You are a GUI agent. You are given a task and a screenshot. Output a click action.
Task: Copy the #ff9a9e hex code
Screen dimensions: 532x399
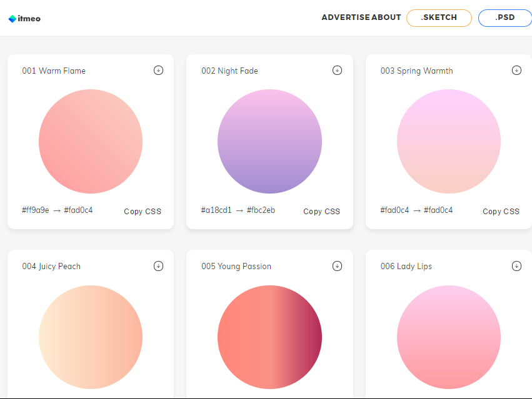pyautogui.click(x=36, y=210)
